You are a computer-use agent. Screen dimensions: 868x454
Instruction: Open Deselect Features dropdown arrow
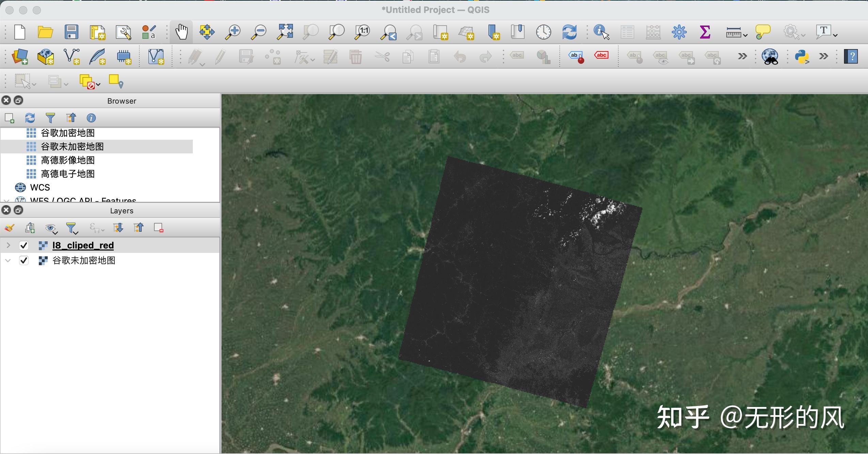(x=98, y=84)
